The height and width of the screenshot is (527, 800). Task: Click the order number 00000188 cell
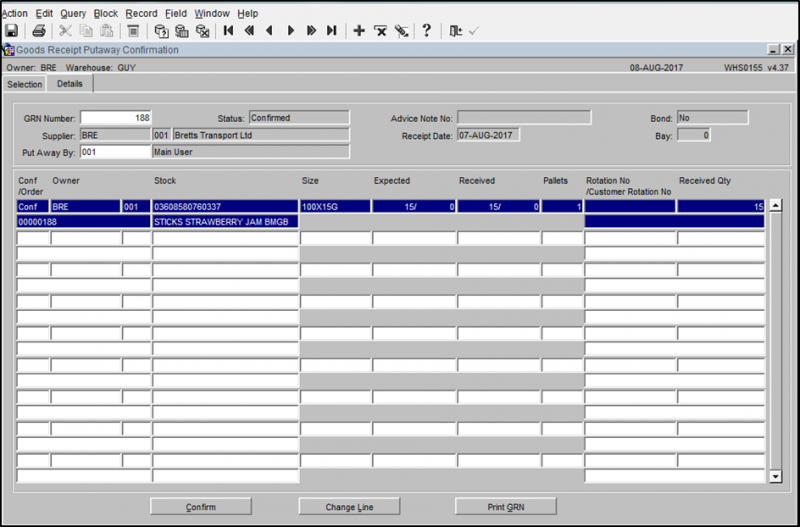point(84,222)
